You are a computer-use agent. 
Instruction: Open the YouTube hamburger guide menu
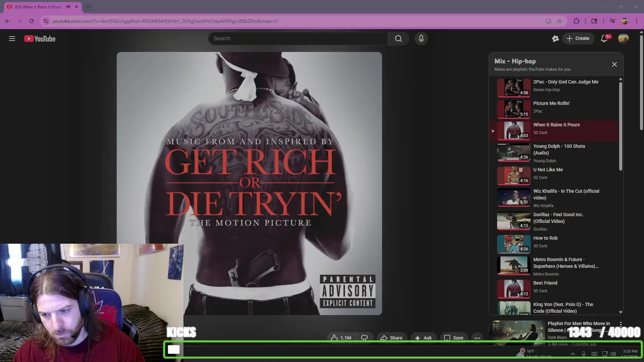pos(12,39)
